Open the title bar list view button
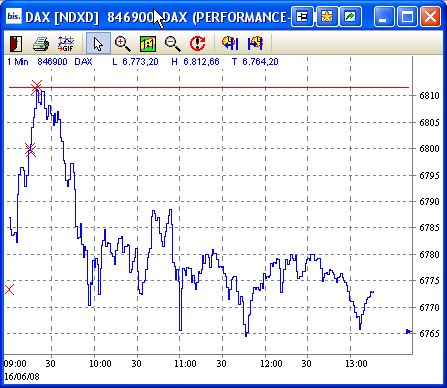447x388 pixels. 302,16
